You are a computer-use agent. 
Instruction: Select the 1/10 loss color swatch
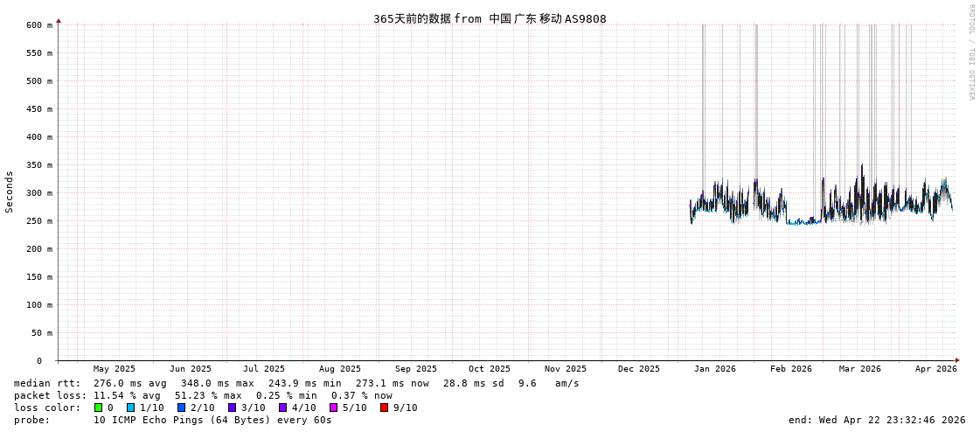pos(130,408)
